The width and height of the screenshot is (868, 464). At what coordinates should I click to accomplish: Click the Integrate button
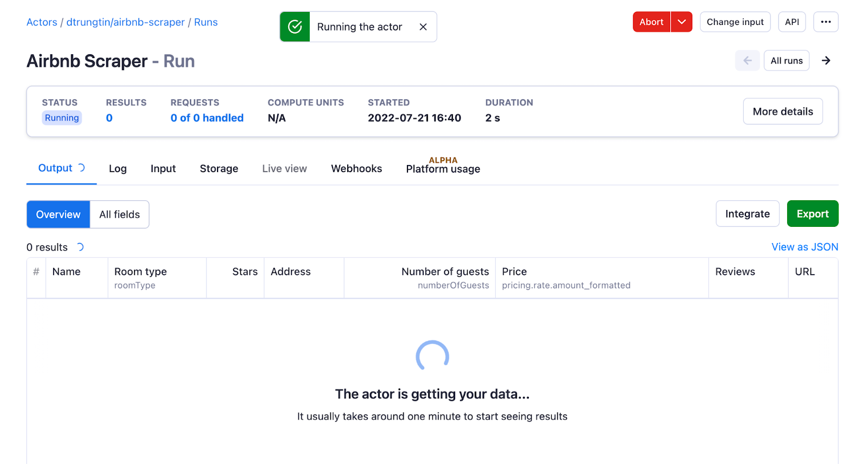click(748, 214)
